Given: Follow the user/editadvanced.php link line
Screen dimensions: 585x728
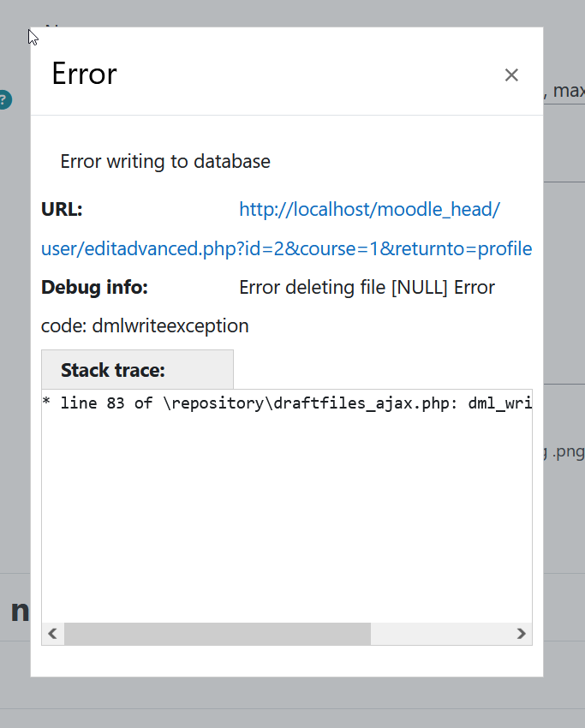Looking at the screenshot, I should [x=286, y=248].
